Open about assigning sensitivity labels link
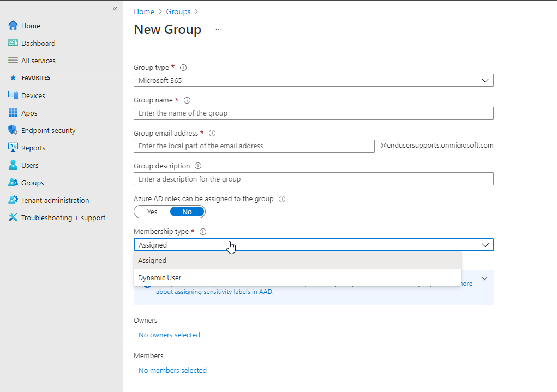Image resolution: width=557 pixels, height=392 pixels. point(215,292)
